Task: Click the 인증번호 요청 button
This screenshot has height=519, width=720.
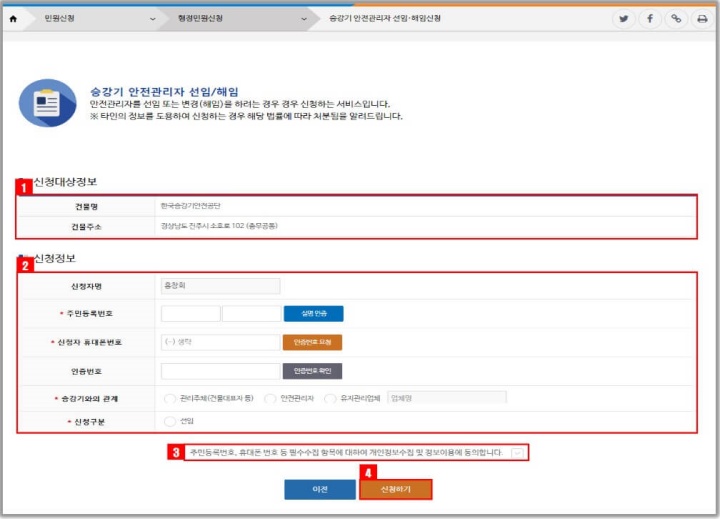Action: (312, 342)
